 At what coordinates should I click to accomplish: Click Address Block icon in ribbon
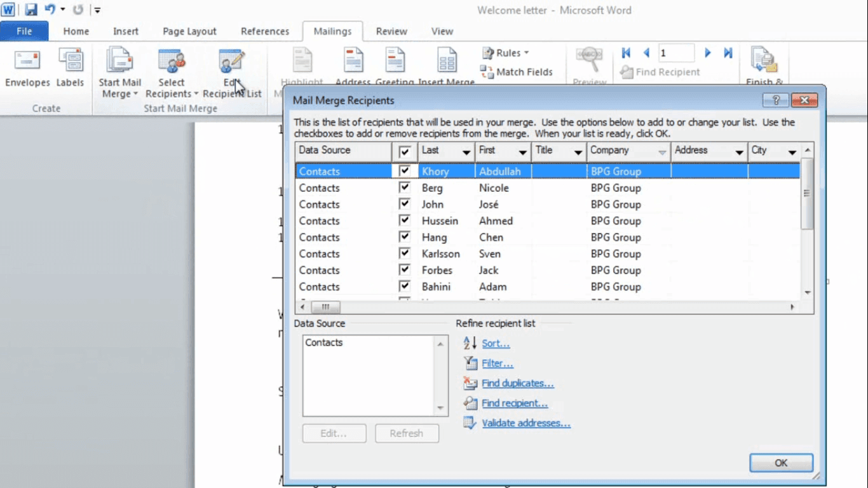point(353,60)
